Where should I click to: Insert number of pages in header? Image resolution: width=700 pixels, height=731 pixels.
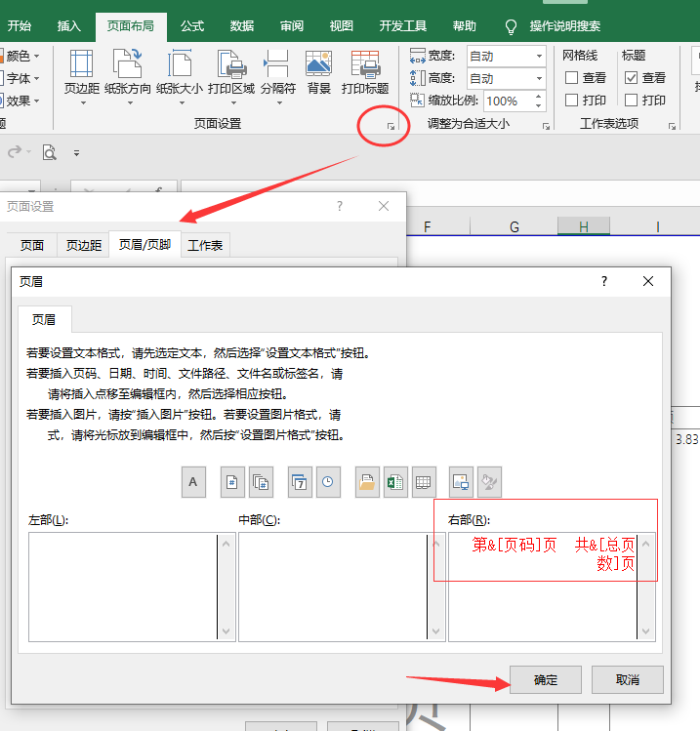[261, 482]
